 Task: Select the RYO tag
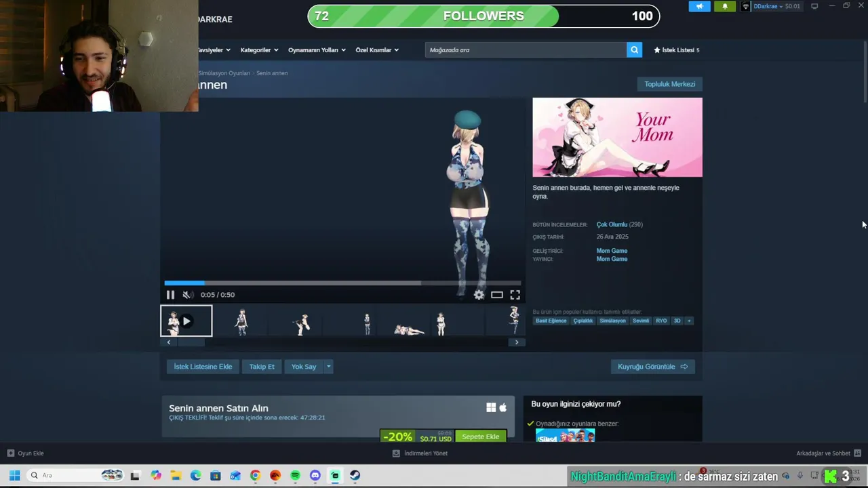click(x=661, y=321)
